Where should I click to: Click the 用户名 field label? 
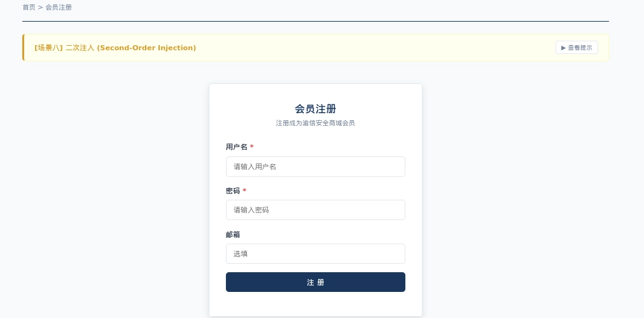click(236, 147)
